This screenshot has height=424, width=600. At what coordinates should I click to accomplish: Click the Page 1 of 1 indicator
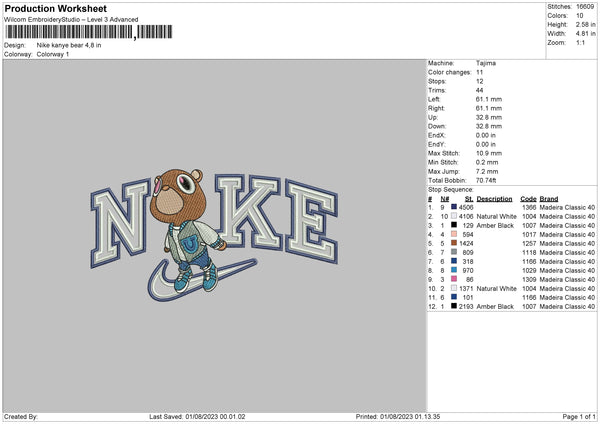(x=579, y=416)
